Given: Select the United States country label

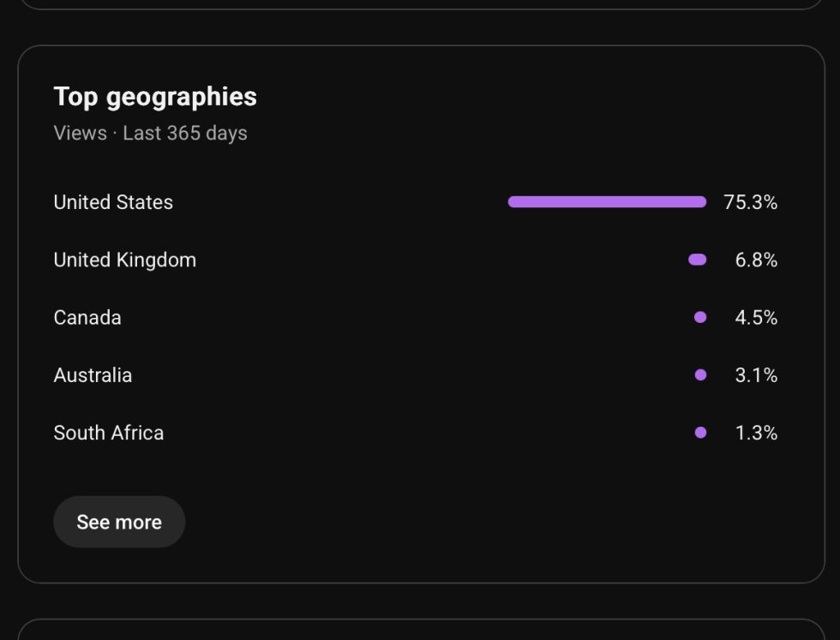Looking at the screenshot, I should point(113,202).
